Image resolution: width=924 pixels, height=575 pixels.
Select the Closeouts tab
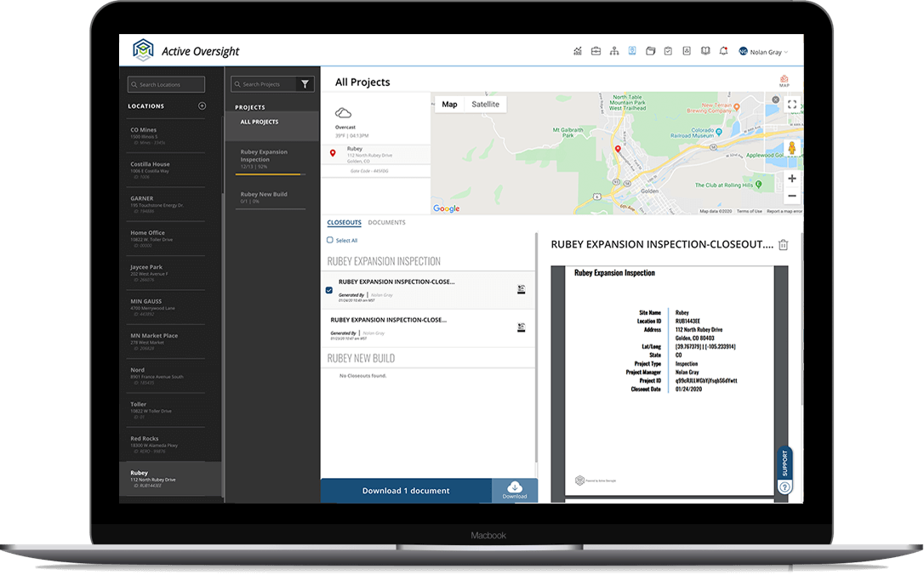coord(344,223)
